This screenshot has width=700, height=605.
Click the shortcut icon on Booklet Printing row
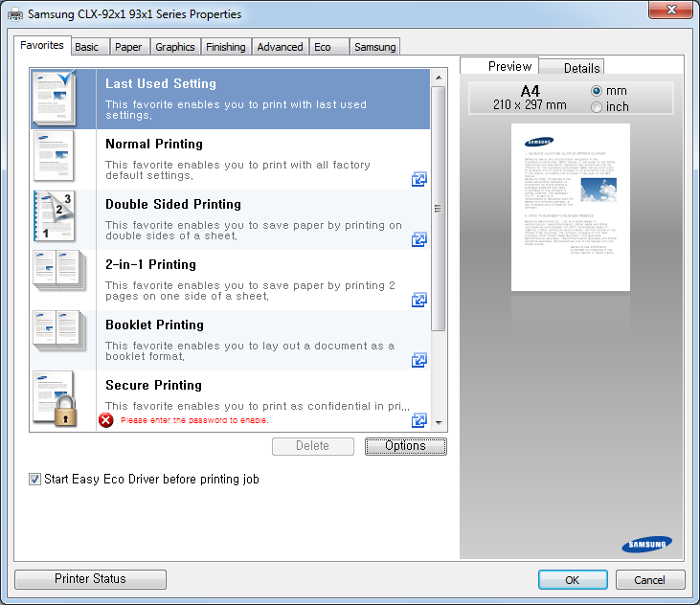[x=419, y=360]
